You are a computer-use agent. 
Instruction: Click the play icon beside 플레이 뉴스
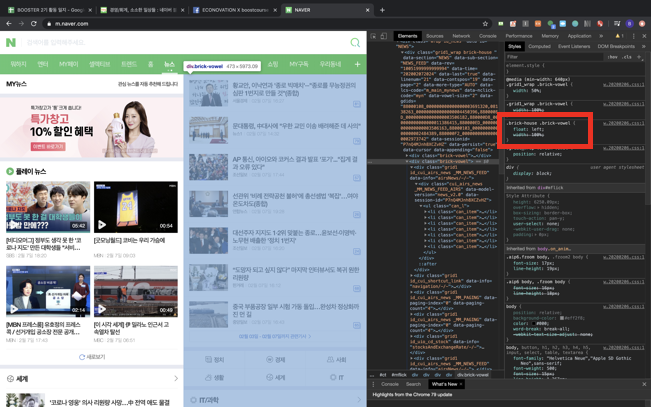click(10, 171)
